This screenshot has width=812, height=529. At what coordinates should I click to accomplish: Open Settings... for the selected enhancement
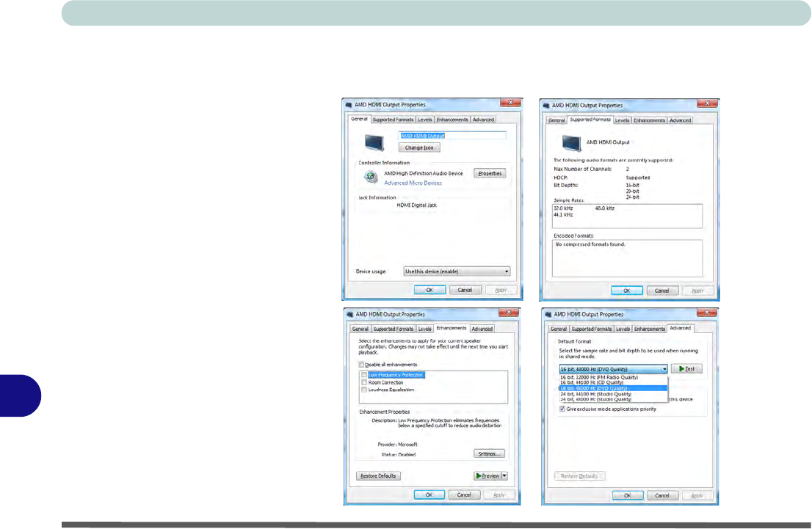490,454
